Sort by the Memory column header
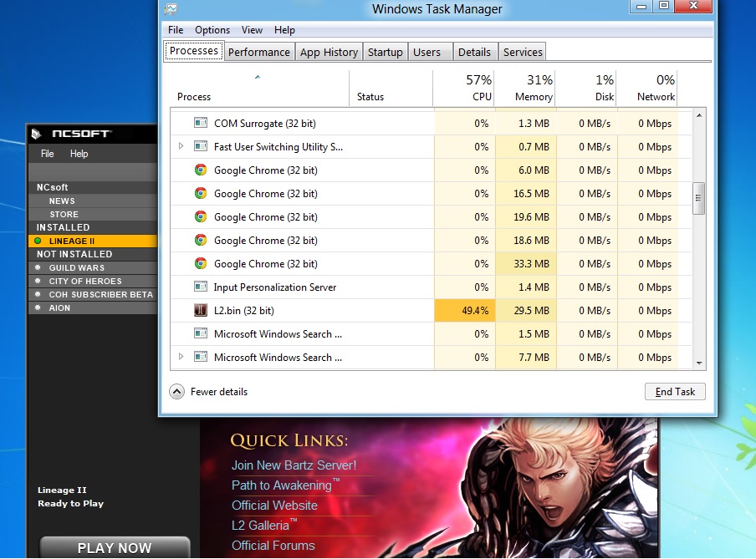Screen dimensions: 756x559 click(x=525, y=89)
